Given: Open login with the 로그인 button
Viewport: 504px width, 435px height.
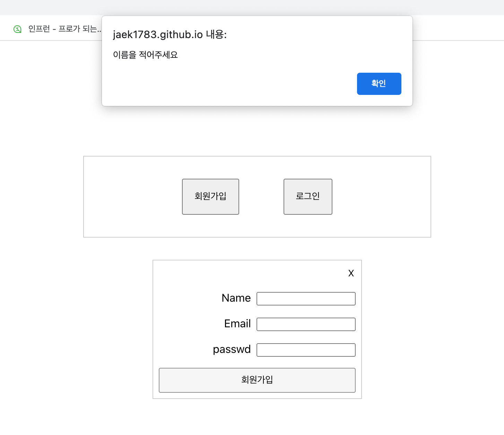Looking at the screenshot, I should pos(307,196).
